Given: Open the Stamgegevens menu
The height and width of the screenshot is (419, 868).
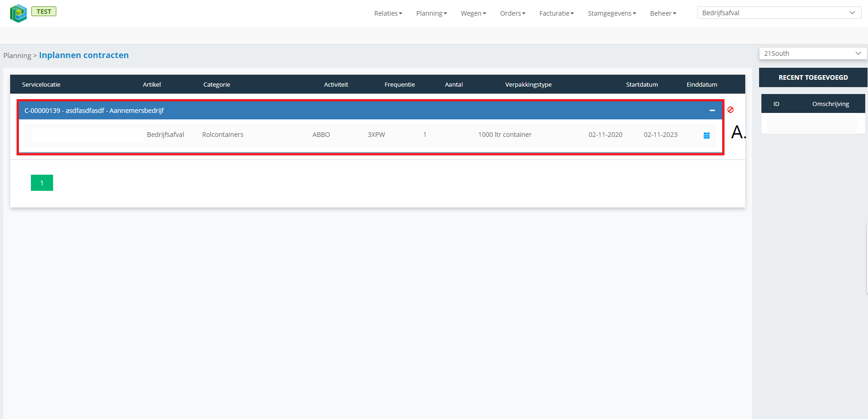Looking at the screenshot, I should click(x=612, y=13).
